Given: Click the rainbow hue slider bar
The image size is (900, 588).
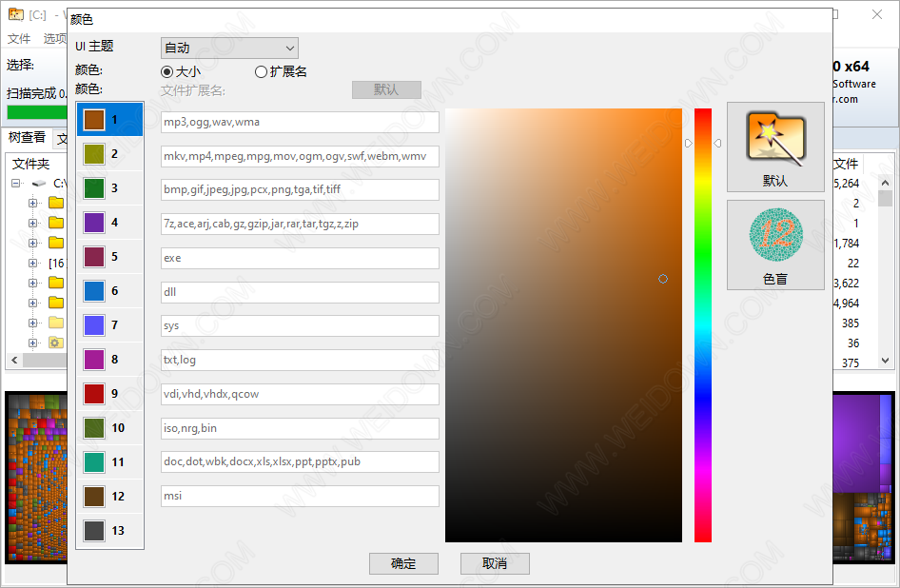Looking at the screenshot, I should pyautogui.click(x=702, y=325).
